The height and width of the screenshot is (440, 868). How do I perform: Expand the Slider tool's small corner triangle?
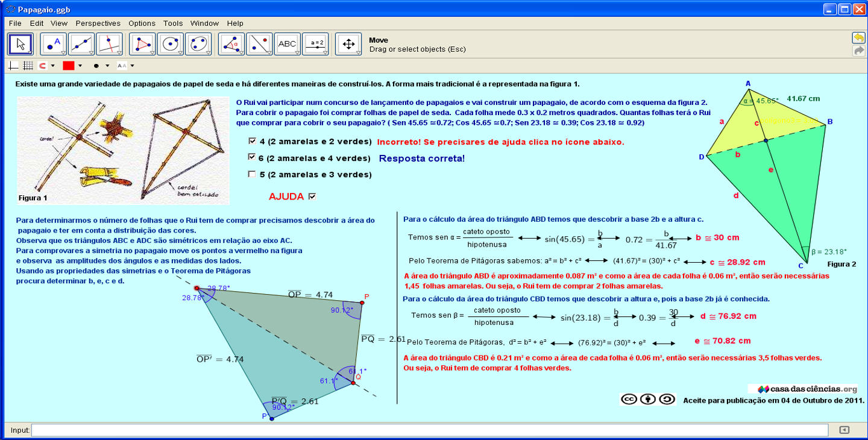[325, 52]
